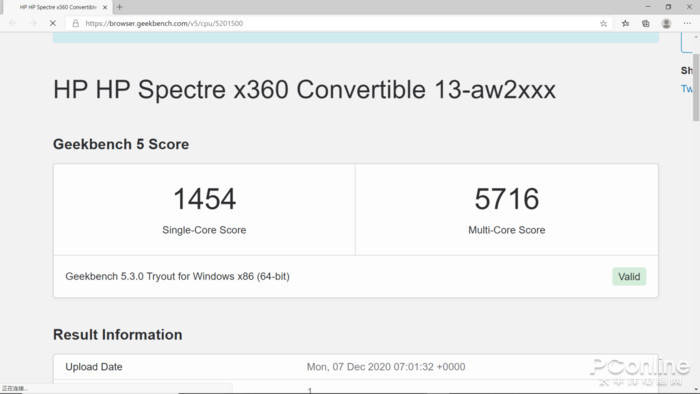Image resolution: width=700 pixels, height=394 pixels.
Task: Click the Upload Date label
Action: (94, 367)
